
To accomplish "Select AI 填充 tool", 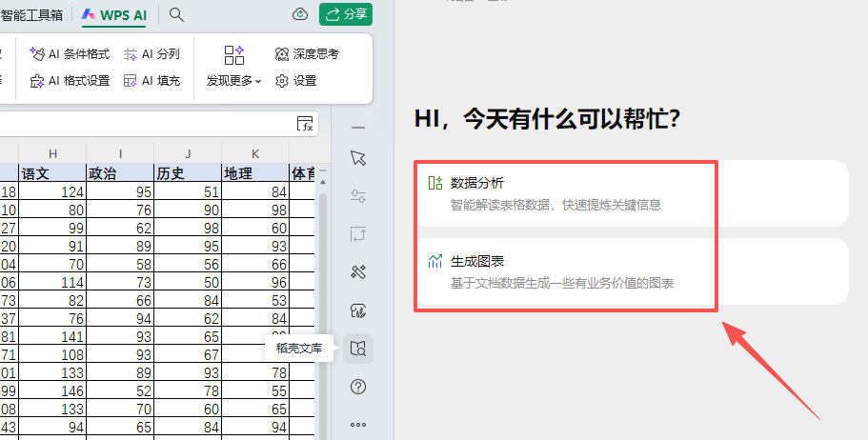I will [151, 81].
